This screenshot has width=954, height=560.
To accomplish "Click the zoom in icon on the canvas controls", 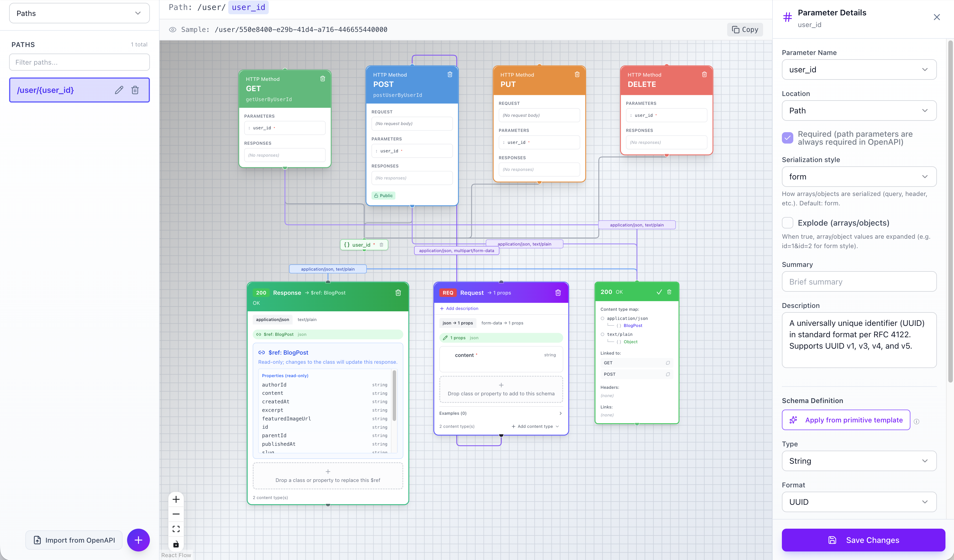I will 176,499.
